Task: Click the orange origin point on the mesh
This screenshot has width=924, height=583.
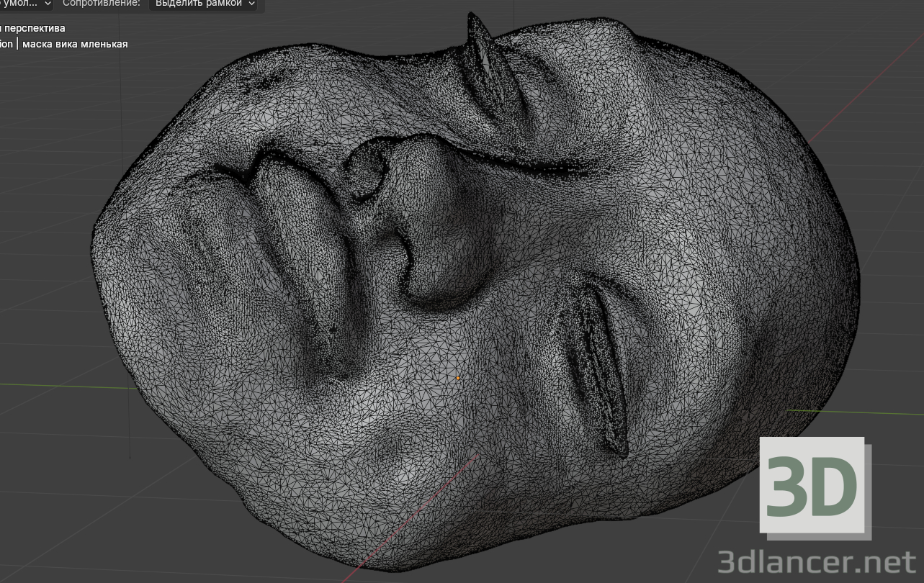Action: point(457,377)
